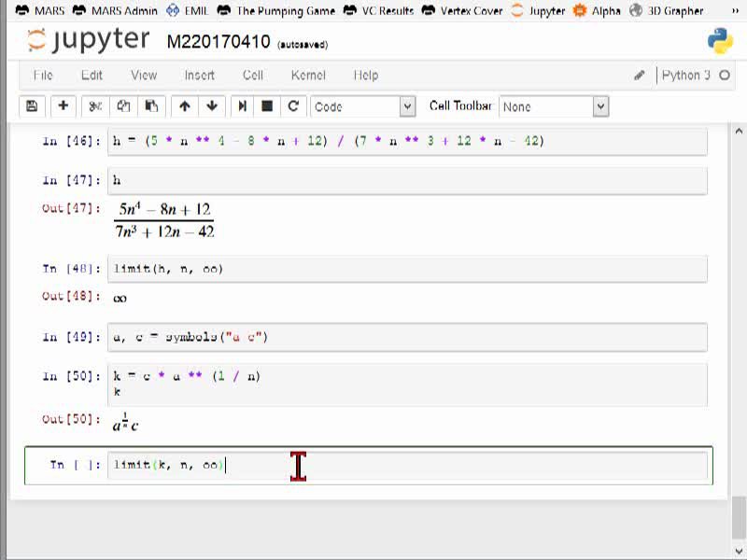Open EMIL bookmark

(188, 10)
